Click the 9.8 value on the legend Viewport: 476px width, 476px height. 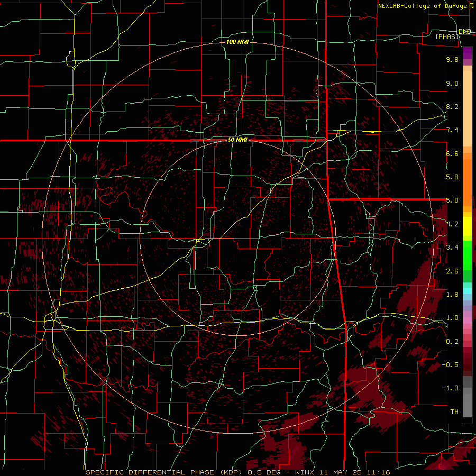coord(452,59)
